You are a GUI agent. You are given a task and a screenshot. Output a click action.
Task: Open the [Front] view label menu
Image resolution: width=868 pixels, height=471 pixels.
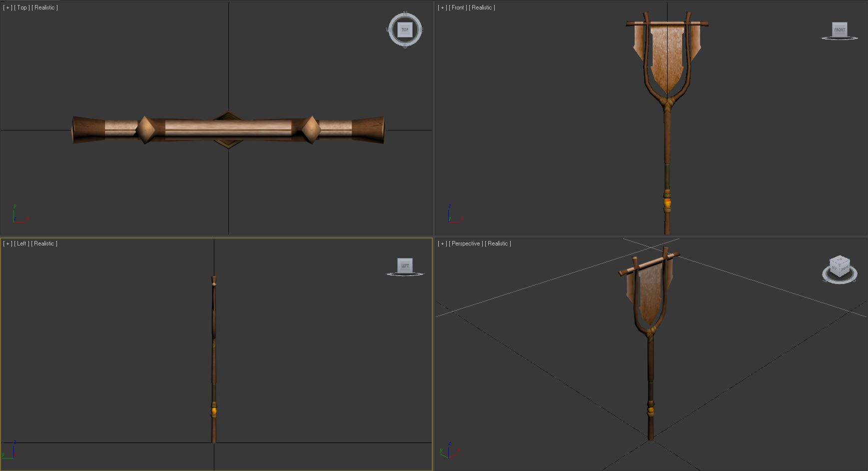(x=458, y=7)
